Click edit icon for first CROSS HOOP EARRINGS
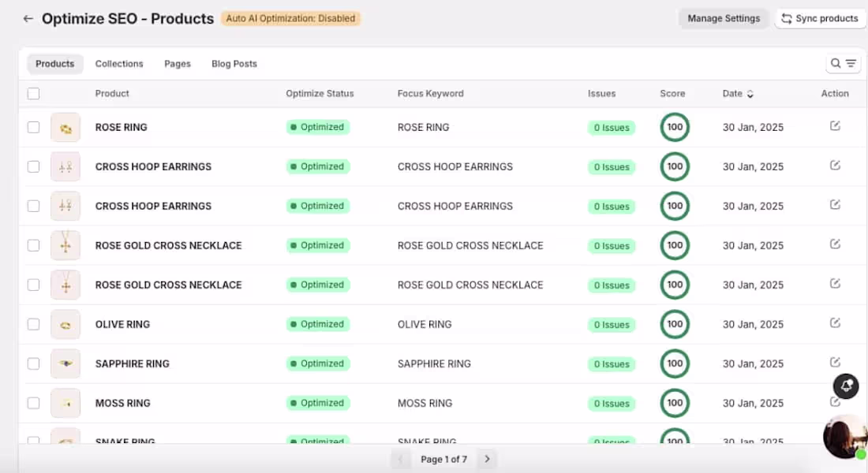Image resolution: width=868 pixels, height=473 pixels. [x=836, y=166]
